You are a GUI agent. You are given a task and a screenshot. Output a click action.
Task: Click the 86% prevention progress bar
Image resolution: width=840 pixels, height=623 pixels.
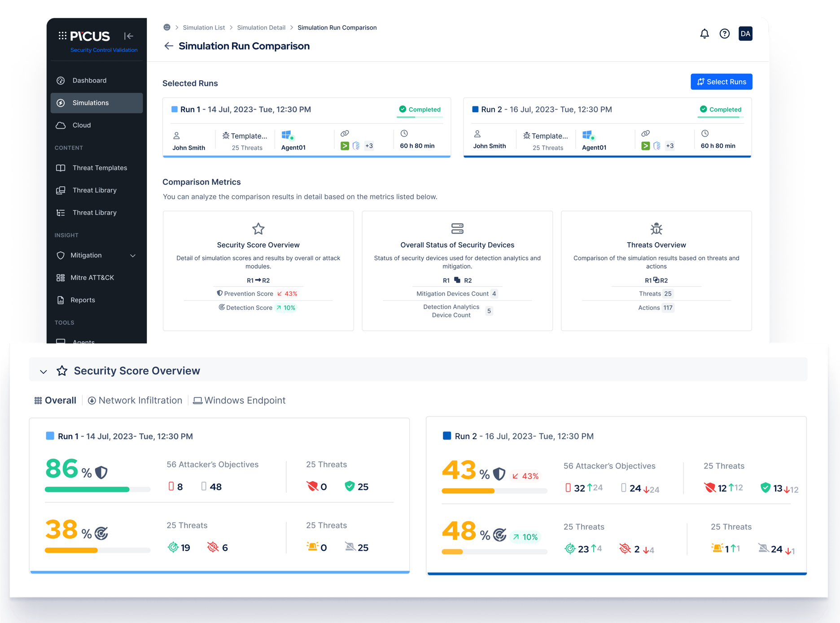(98, 489)
